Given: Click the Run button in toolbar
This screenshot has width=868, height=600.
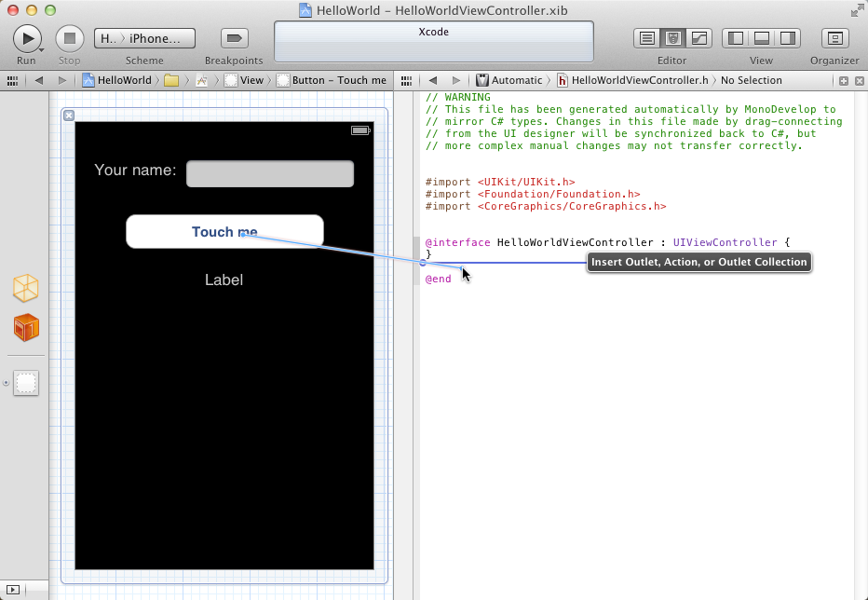Looking at the screenshot, I should pyautogui.click(x=26, y=38).
